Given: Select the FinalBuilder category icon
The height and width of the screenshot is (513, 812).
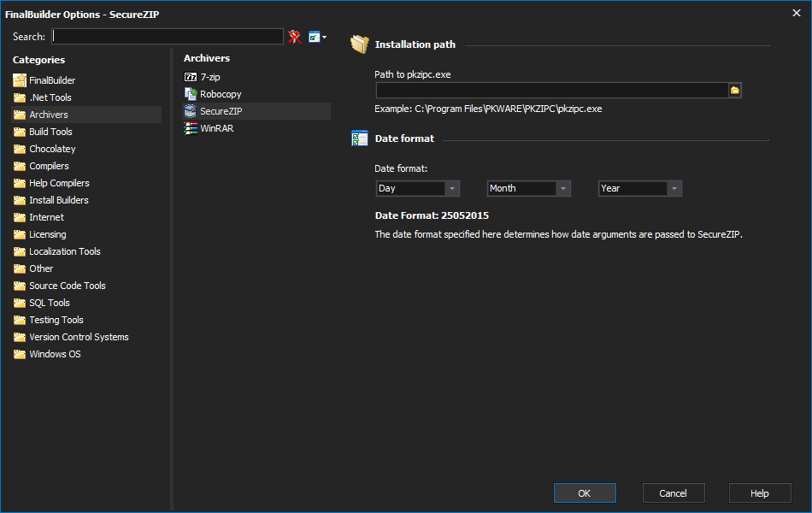Looking at the screenshot, I should click(x=20, y=80).
